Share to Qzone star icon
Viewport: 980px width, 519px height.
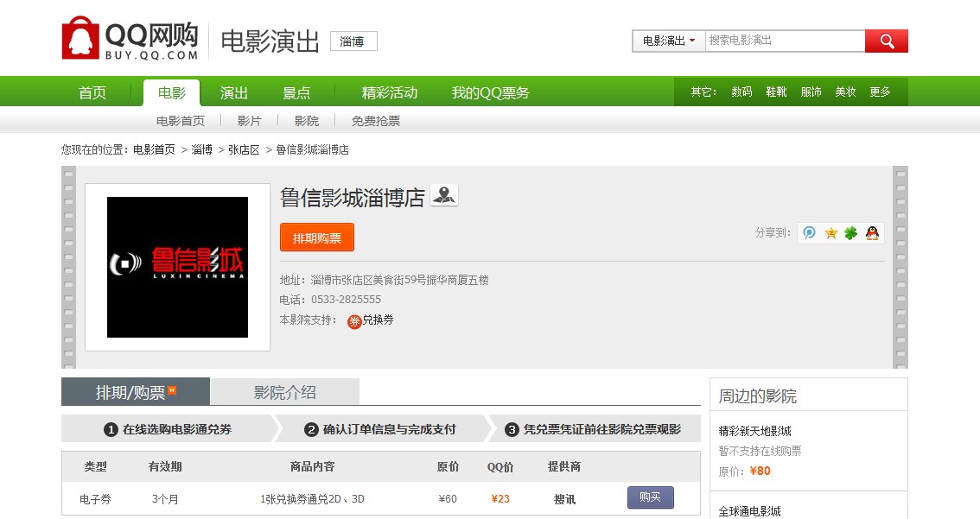pos(830,233)
